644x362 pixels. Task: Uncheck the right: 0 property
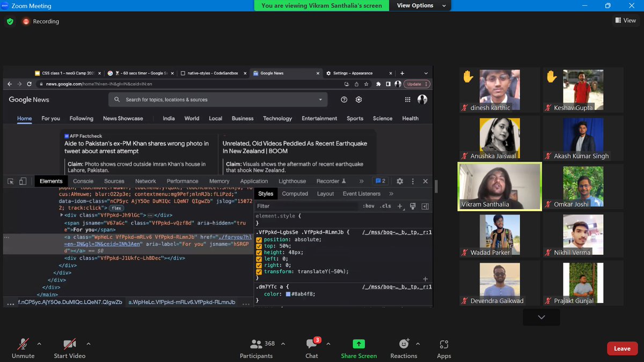point(259,265)
